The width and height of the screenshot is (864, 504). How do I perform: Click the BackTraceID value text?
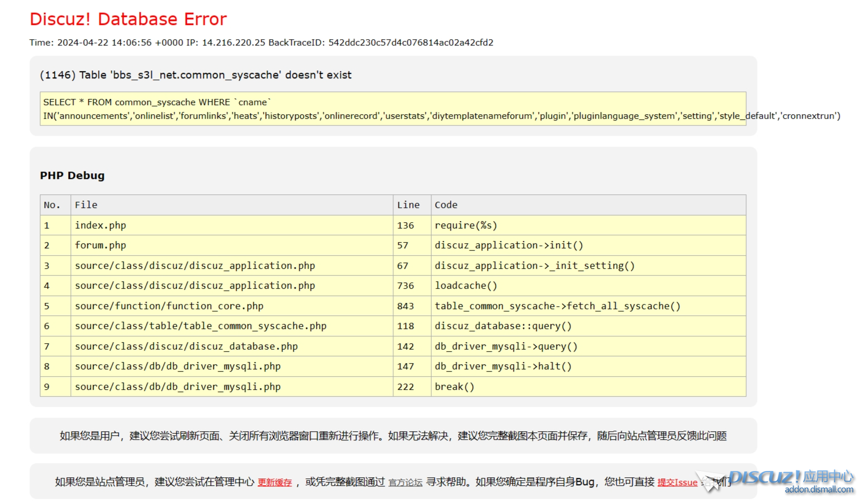tap(410, 43)
